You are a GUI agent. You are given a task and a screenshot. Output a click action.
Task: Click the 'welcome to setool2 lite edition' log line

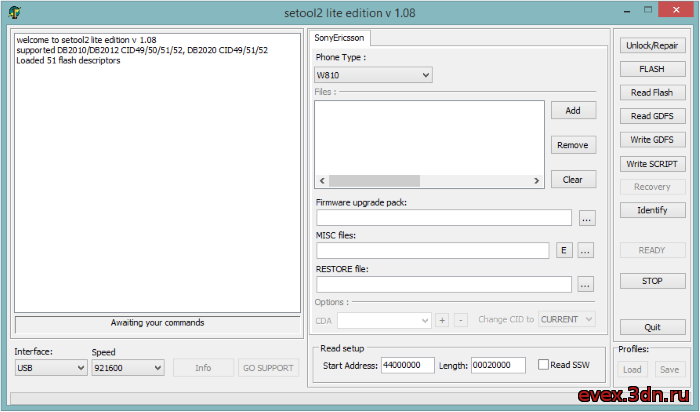tap(86, 40)
